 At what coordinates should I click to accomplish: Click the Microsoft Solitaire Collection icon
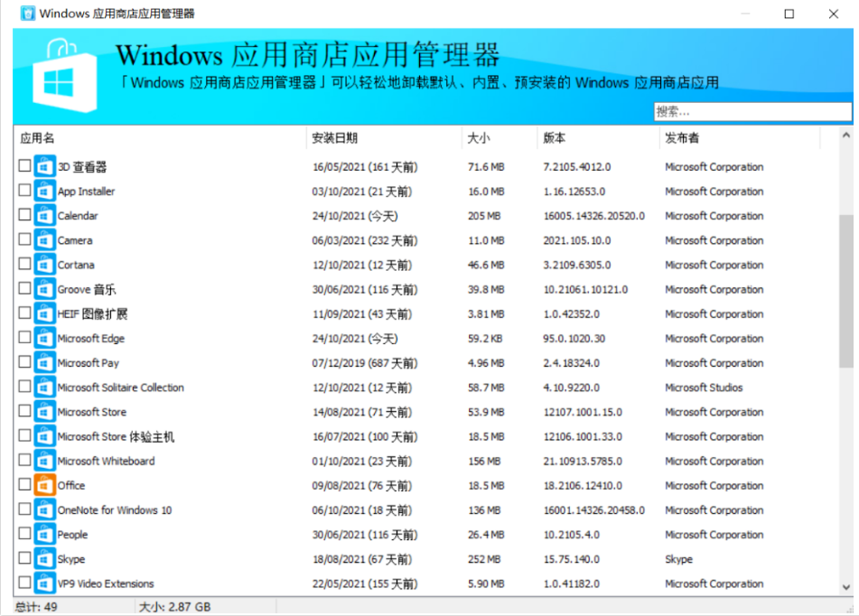(44, 387)
